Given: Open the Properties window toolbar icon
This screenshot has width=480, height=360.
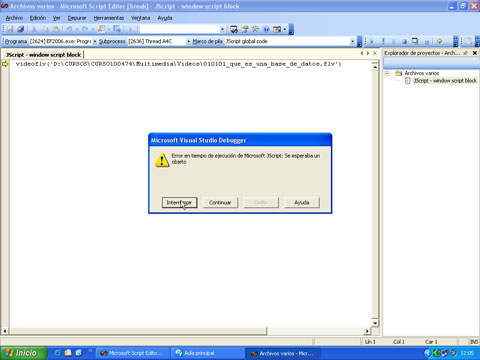Looking at the screenshot, I should 245,29.
